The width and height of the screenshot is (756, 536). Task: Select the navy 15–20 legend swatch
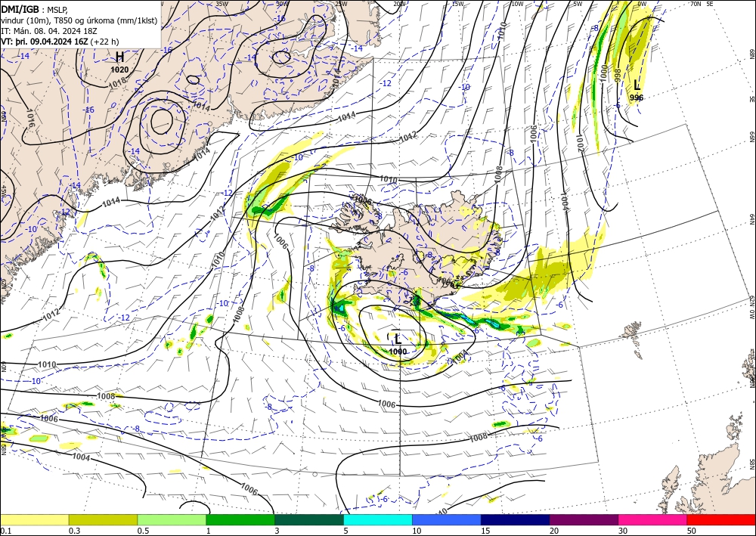click(x=516, y=519)
